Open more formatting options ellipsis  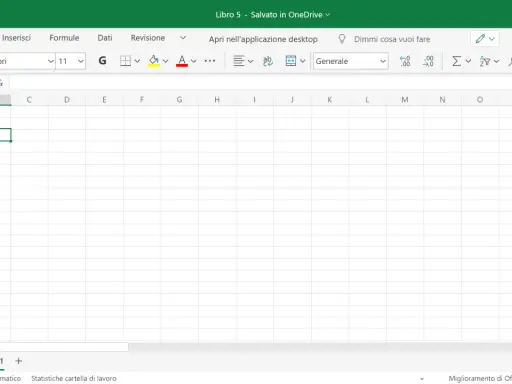pyautogui.click(x=210, y=61)
